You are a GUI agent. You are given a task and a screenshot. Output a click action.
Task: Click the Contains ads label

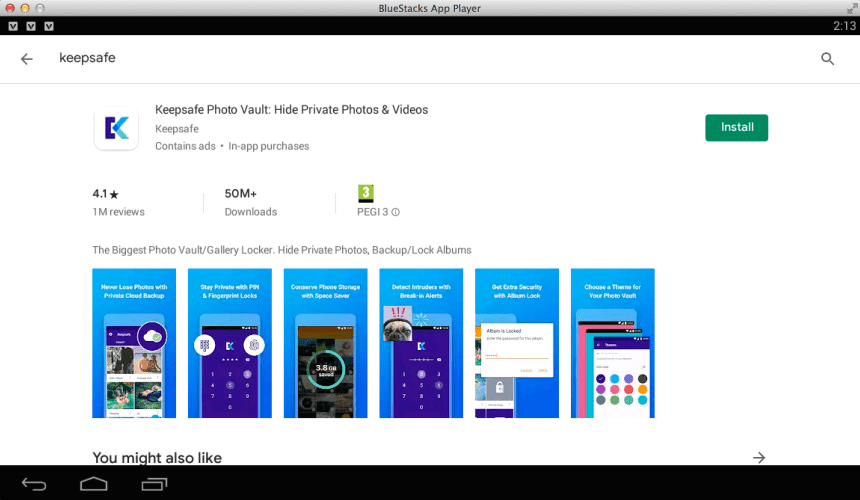pyautogui.click(x=185, y=146)
